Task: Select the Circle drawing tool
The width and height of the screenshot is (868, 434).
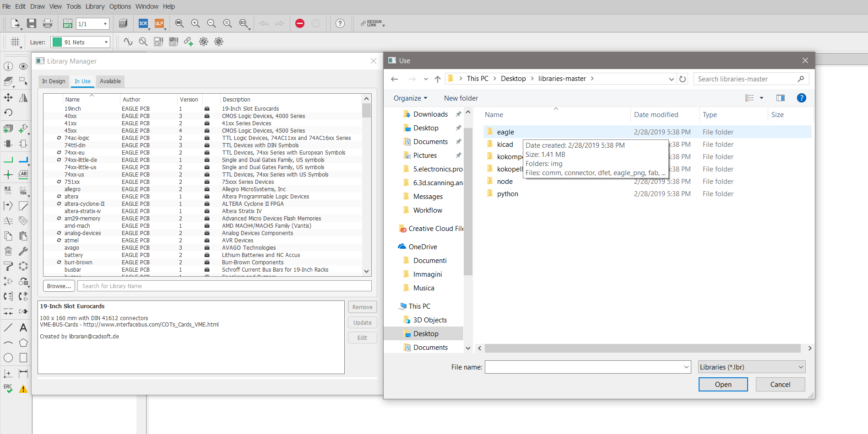Action: point(8,358)
